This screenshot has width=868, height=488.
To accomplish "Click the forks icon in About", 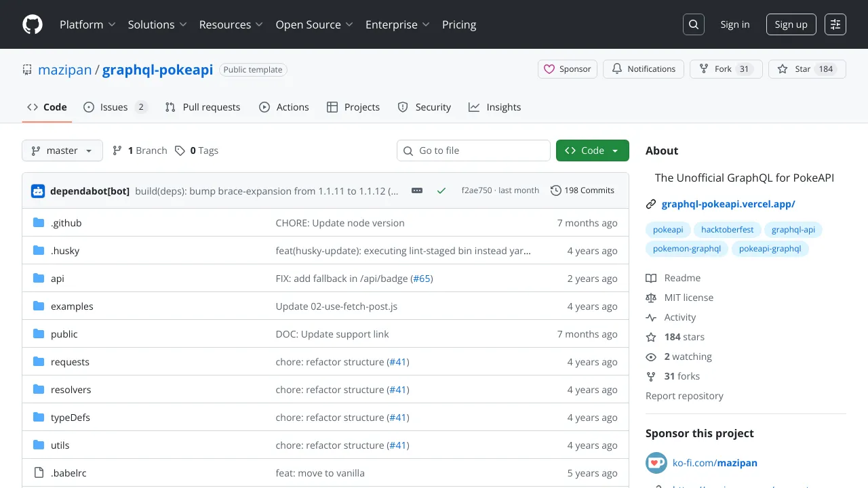I will coord(651,376).
